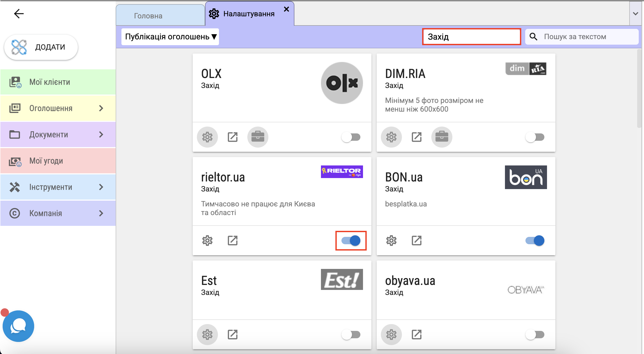Viewport: 644px width, 354px height.
Task: Click Мінімум 5 фото note
Action: point(434,105)
